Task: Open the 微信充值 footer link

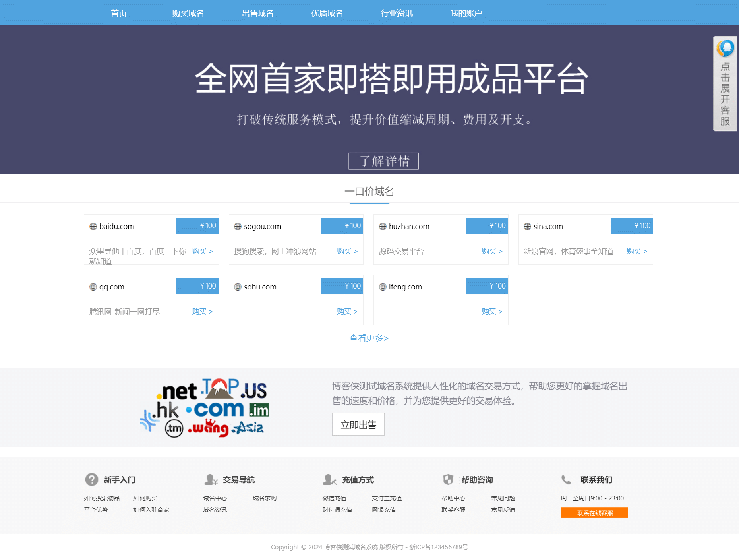Action: (334, 498)
